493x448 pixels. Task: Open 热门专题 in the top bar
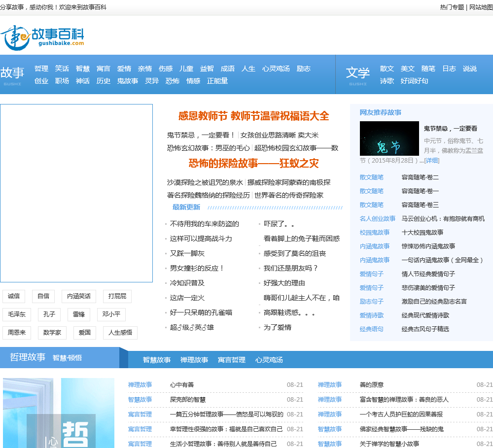tap(452, 7)
